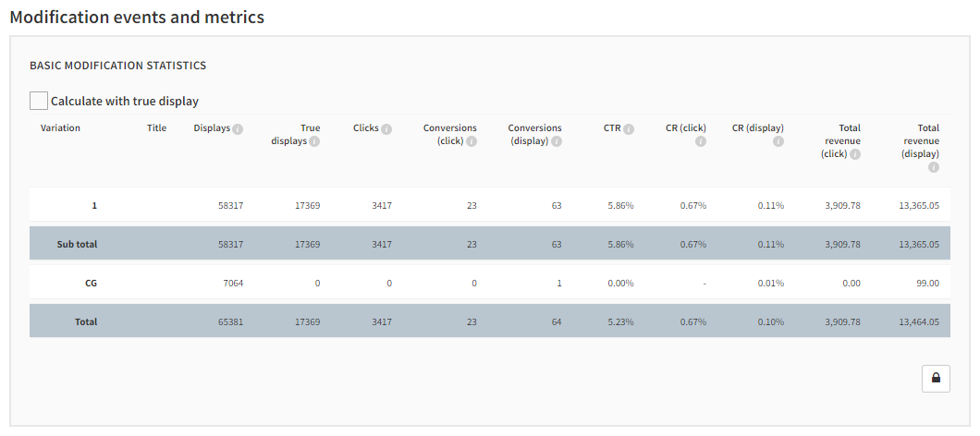
Task: Click the Sub total row label
Action: [77, 245]
